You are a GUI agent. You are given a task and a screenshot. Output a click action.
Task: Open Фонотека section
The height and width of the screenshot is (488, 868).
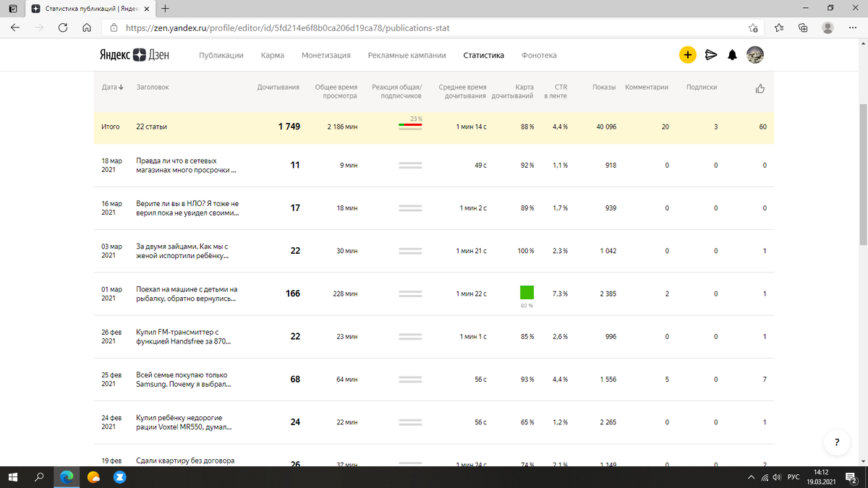(539, 55)
